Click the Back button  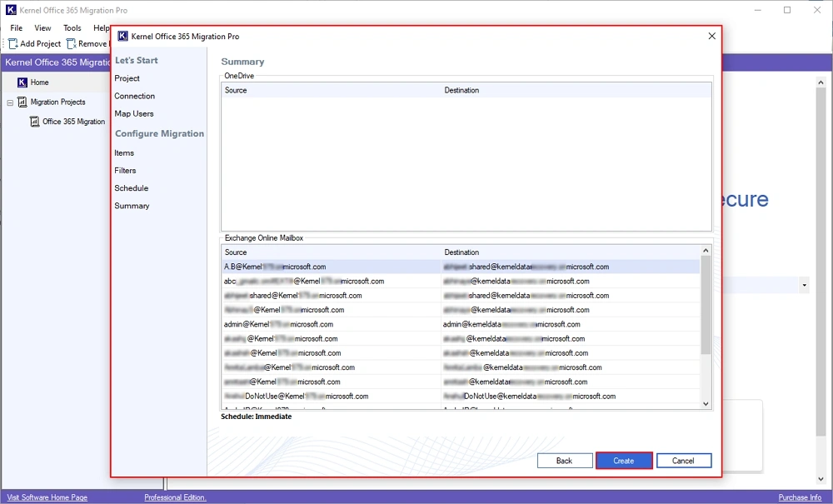[565, 460]
